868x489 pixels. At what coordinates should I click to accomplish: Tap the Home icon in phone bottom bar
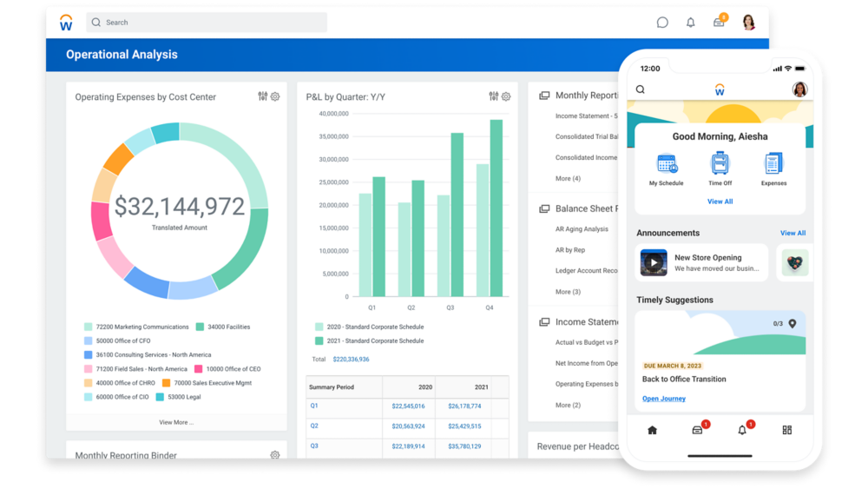click(x=652, y=430)
